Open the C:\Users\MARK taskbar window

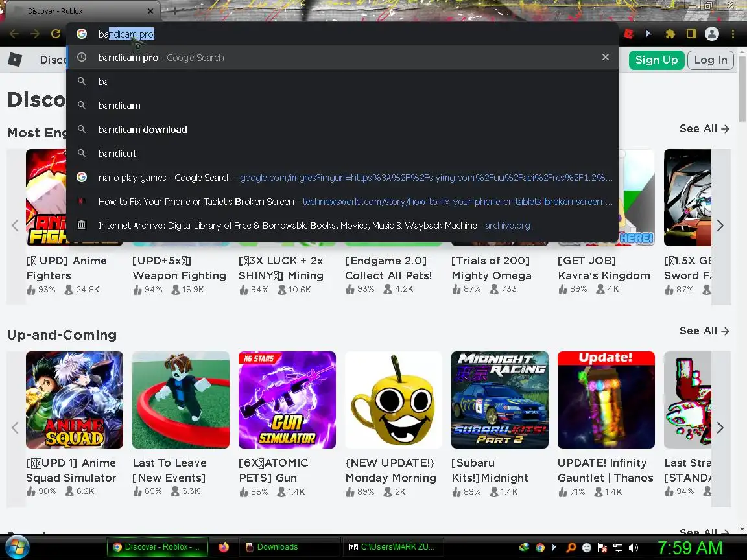[392, 547]
